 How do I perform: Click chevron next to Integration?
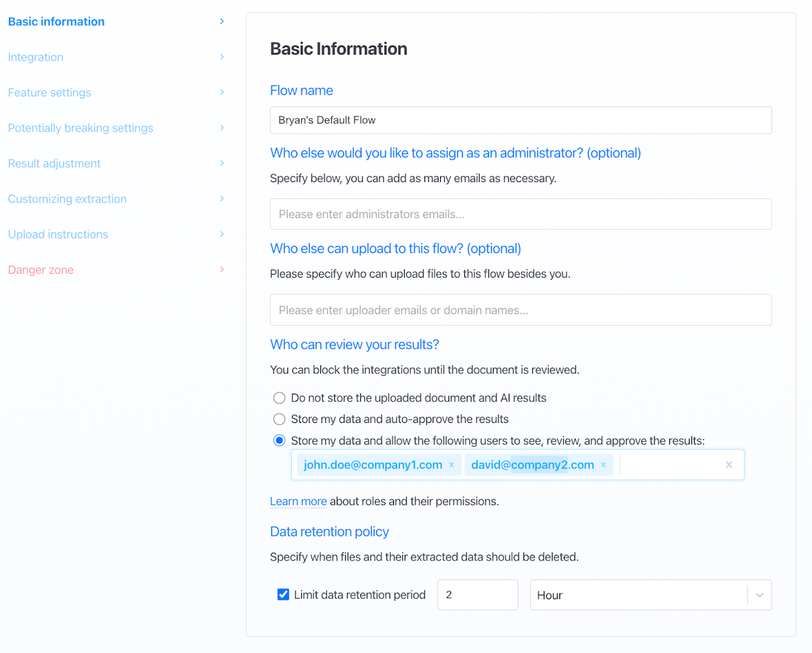pyautogui.click(x=222, y=57)
